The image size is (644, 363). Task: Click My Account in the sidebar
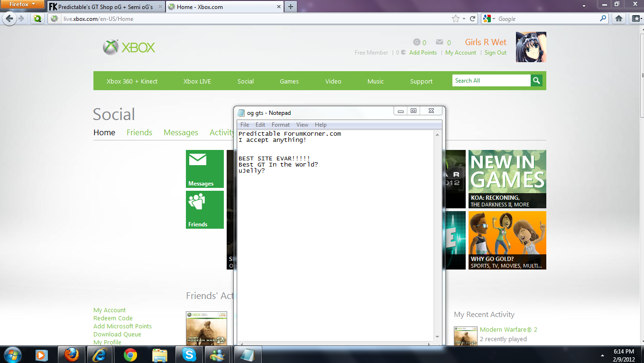(110, 310)
